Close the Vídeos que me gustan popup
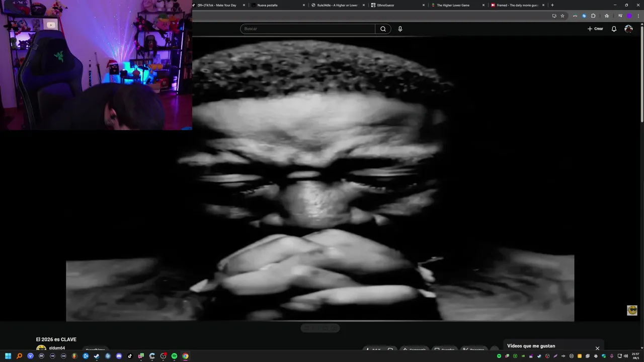Image resolution: width=644 pixels, height=362 pixels. 597,348
